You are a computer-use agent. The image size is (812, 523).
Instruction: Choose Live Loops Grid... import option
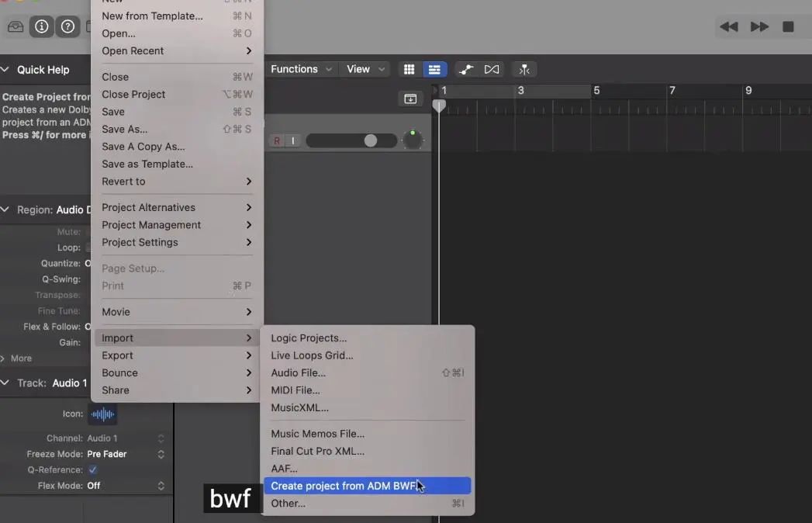(x=367, y=355)
